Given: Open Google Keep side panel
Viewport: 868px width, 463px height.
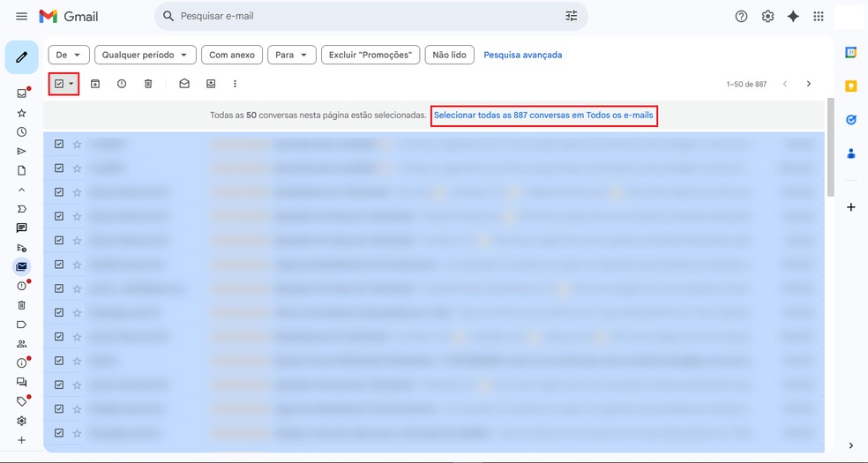Looking at the screenshot, I should pos(851,86).
